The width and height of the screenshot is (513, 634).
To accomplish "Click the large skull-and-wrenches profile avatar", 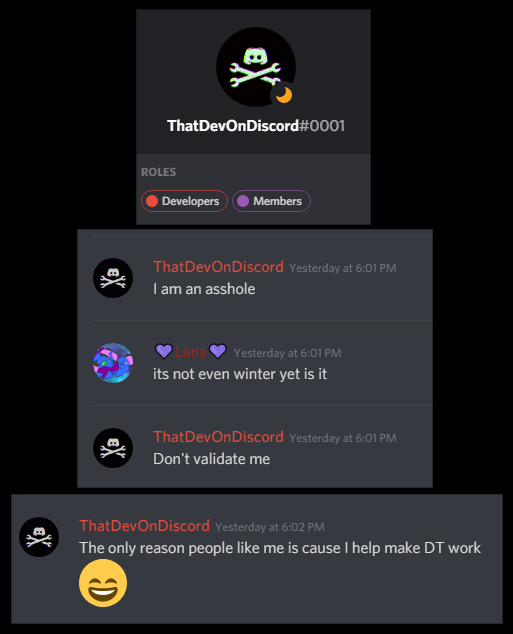I will click(x=256, y=67).
